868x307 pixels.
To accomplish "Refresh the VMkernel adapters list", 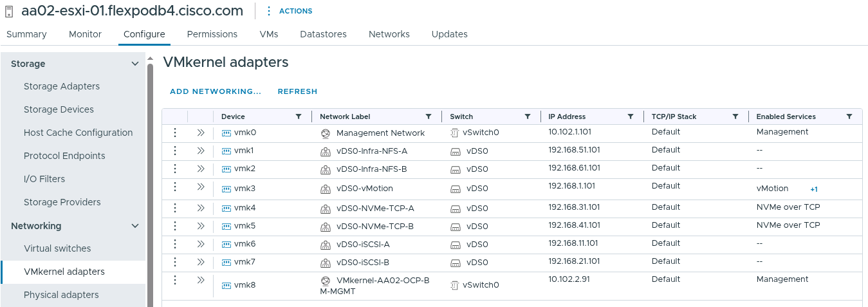I will pyautogui.click(x=297, y=91).
